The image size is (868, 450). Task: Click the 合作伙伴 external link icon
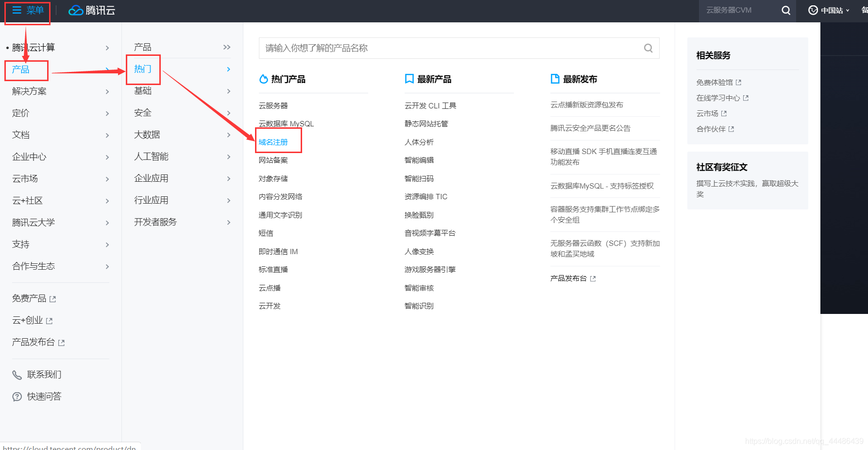click(x=731, y=129)
